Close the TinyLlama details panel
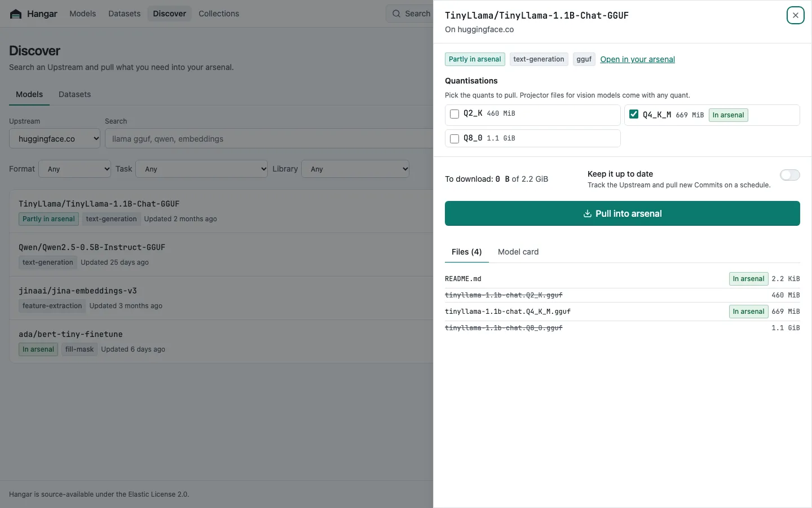The image size is (812, 508). [x=795, y=15]
